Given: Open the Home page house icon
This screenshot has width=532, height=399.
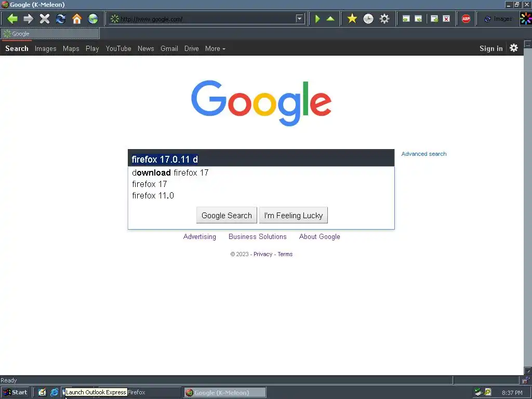Looking at the screenshot, I should [x=77, y=19].
